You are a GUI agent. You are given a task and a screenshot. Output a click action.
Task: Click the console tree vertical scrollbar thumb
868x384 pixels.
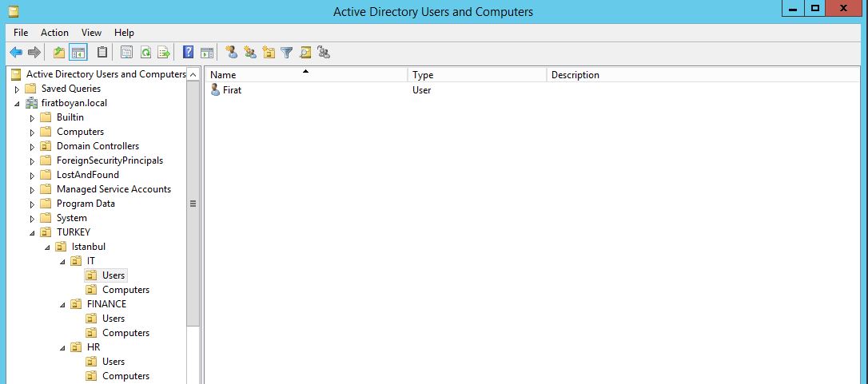tap(193, 204)
